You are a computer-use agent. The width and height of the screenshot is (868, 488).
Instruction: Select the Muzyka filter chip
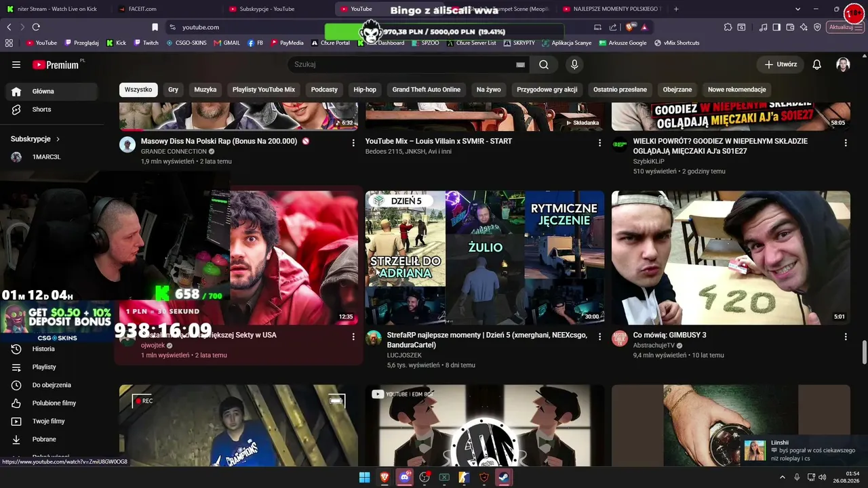coord(205,89)
